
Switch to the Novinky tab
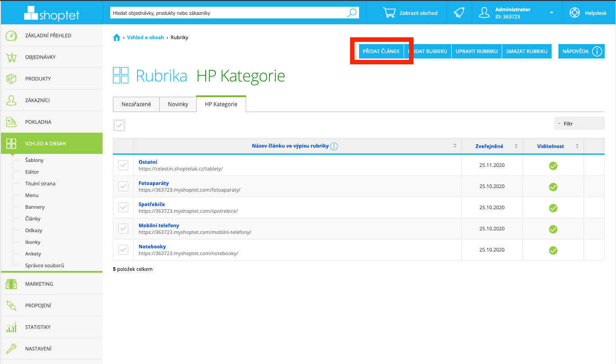point(178,104)
